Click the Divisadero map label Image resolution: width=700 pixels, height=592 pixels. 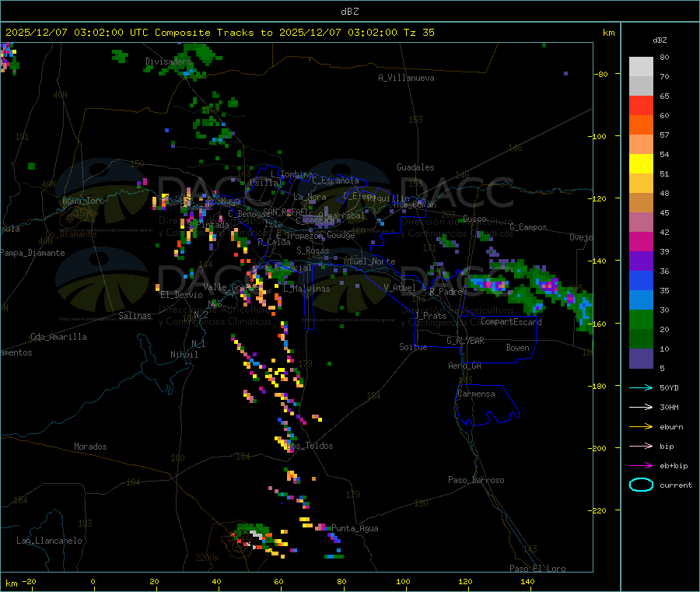click(x=168, y=61)
